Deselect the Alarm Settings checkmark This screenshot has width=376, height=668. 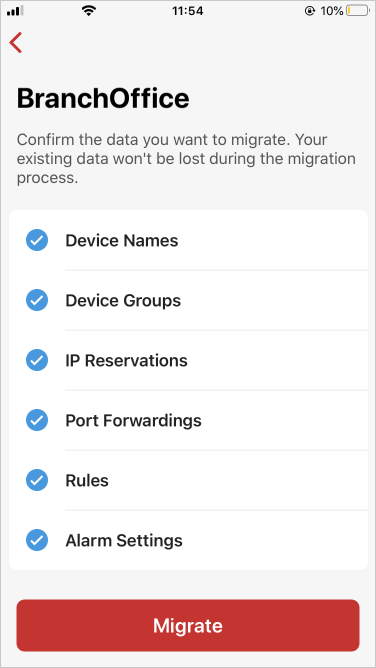pyautogui.click(x=37, y=541)
